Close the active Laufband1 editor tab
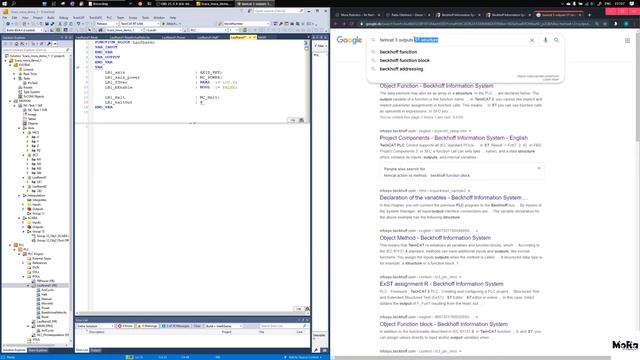The height and width of the screenshot is (360, 640). pyautogui.click(x=254, y=38)
